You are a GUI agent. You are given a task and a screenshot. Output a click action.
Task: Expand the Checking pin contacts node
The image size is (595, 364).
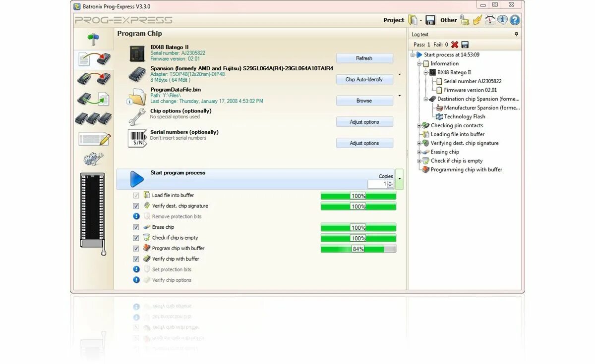point(419,126)
